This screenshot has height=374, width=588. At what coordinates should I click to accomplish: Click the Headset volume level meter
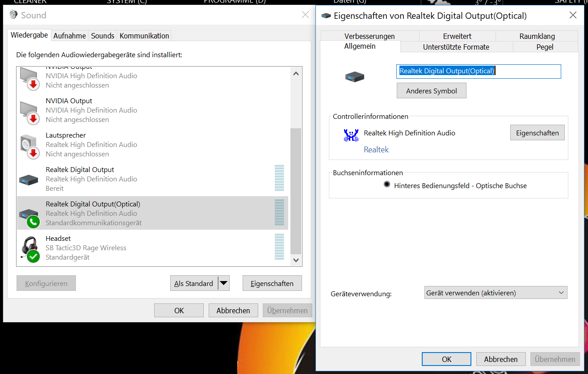pyautogui.click(x=280, y=247)
